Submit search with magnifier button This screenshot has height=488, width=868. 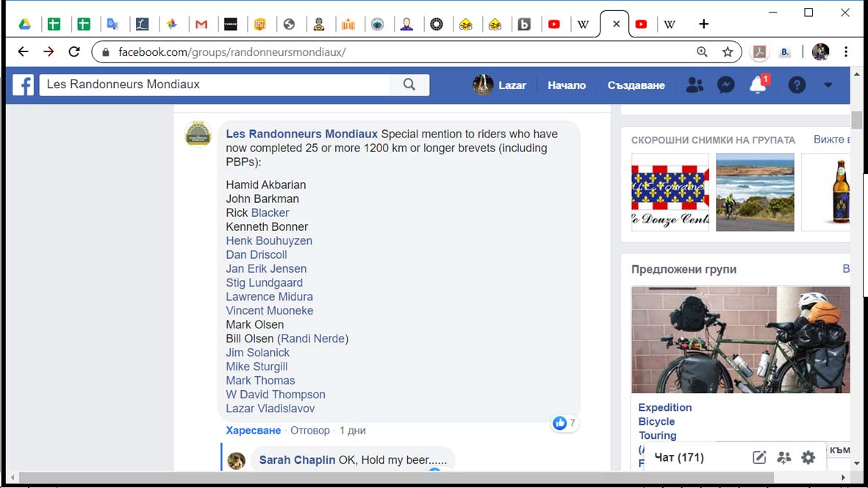pos(409,85)
